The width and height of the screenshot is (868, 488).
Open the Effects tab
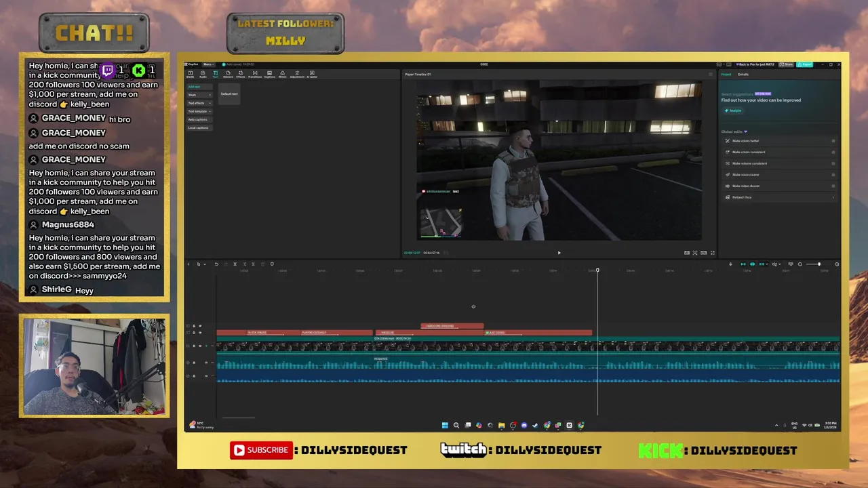pyautogui.click(x=241, y=74)
